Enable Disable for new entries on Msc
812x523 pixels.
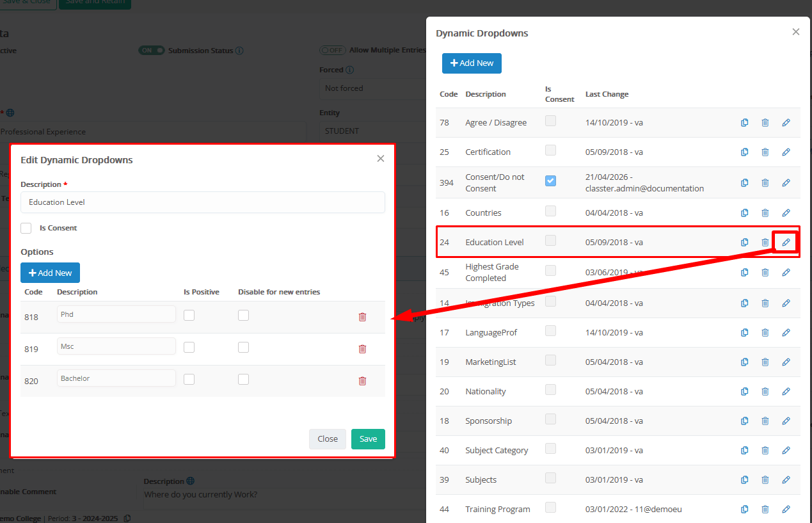coord(243,347)
